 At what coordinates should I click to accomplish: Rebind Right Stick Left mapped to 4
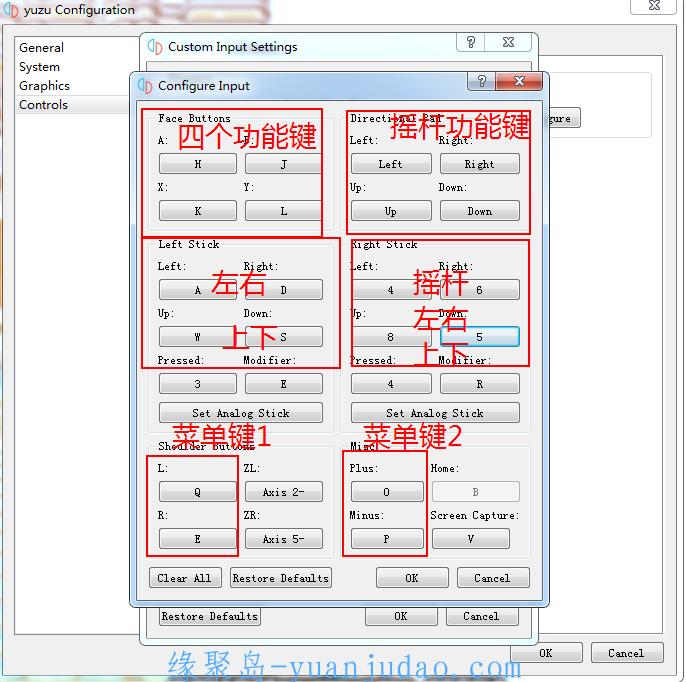click(391, 290)
